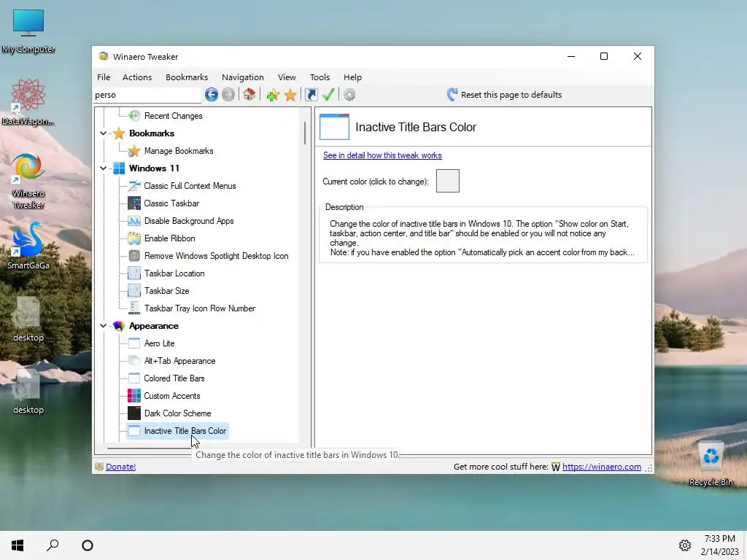Select Aero Lite in the tree
This screenshot has width=747, height=560.
[x=159, y=343]
